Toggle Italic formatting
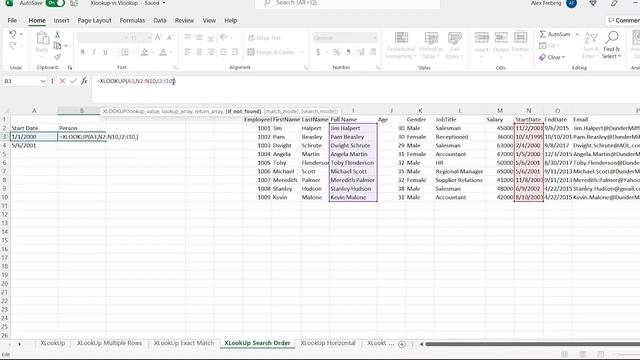This screenshot has height=360, width=640. (x=94, y=52)
